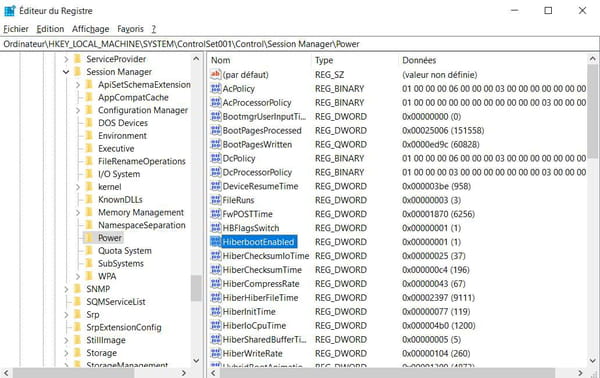Open the Favoris menu

coord(130,29)
